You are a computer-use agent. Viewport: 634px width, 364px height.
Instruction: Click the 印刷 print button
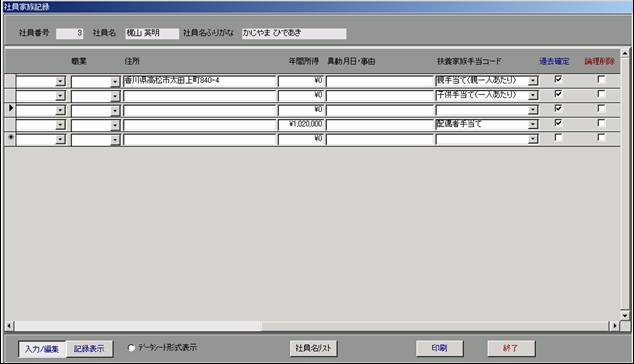[439, 348]
